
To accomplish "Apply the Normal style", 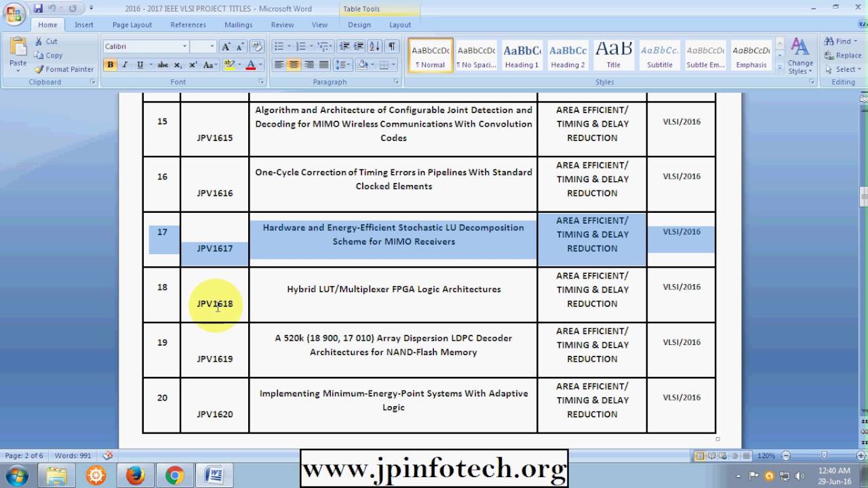I will (x=431, y=56).
